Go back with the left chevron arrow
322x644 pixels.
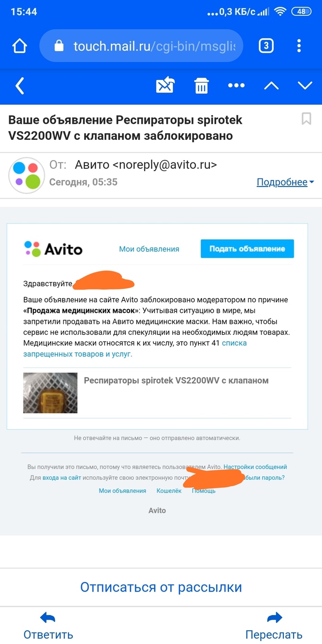pos(19,86)
